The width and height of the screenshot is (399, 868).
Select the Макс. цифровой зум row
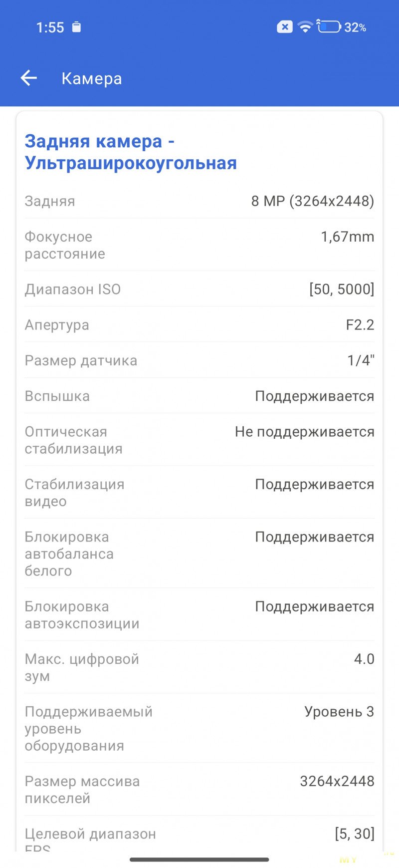pyautogui.click(x=199, y=667)
